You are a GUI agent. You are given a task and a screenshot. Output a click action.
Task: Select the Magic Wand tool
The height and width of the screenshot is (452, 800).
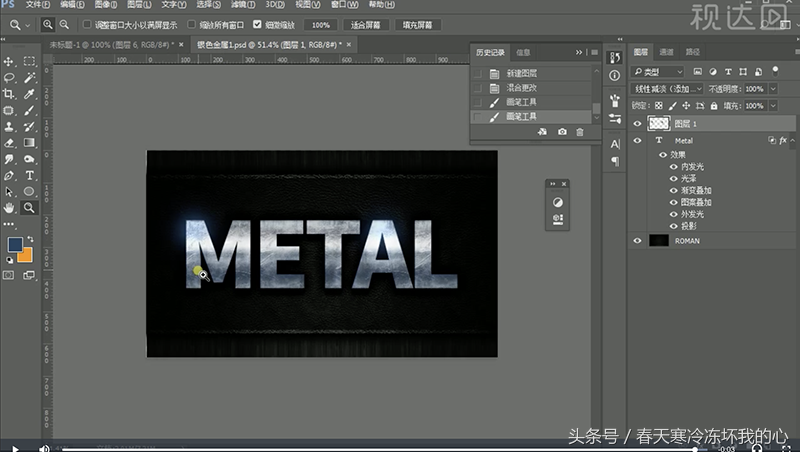30,78
